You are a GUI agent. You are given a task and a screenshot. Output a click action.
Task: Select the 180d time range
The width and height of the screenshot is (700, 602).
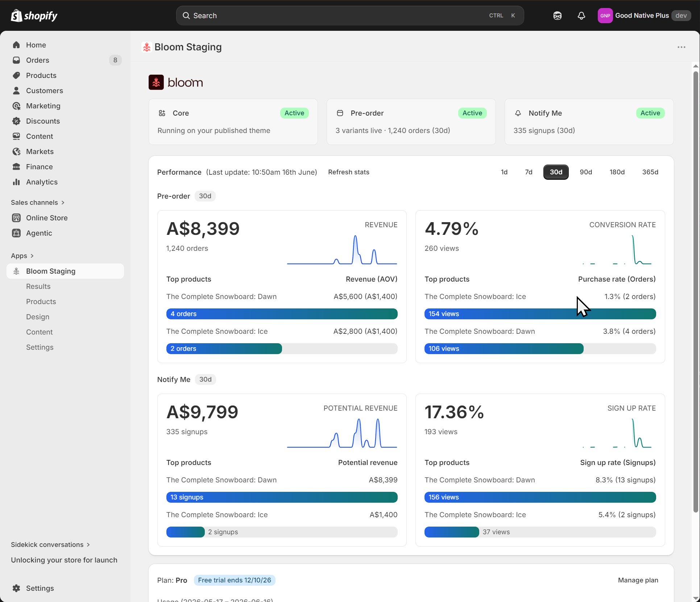click(x=617, y=172)
